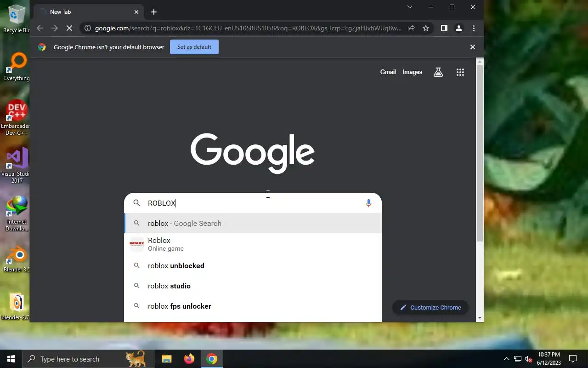Image resolution: width=588 pixels, height=368 pixels.
Task: Open Windows notification center
Action: pyautogui.click(x=573, y=359)
